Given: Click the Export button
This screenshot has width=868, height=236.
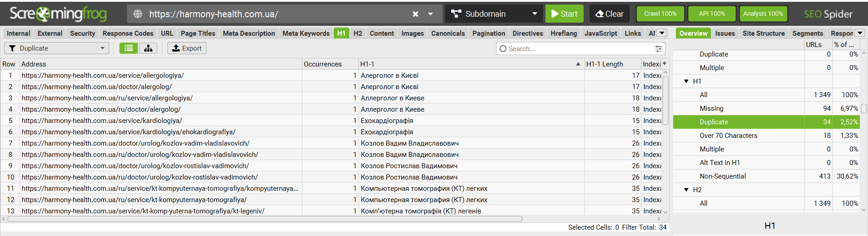Looking at the screenshot, I should coord(187,48).
